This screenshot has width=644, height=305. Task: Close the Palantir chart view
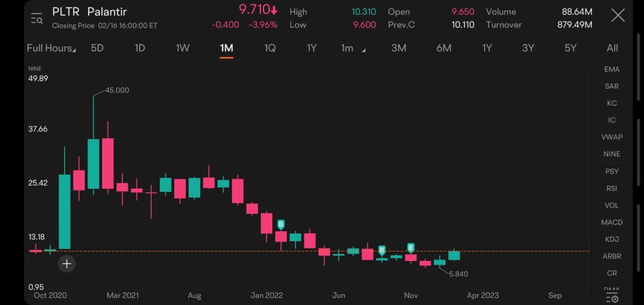[618, 16]
